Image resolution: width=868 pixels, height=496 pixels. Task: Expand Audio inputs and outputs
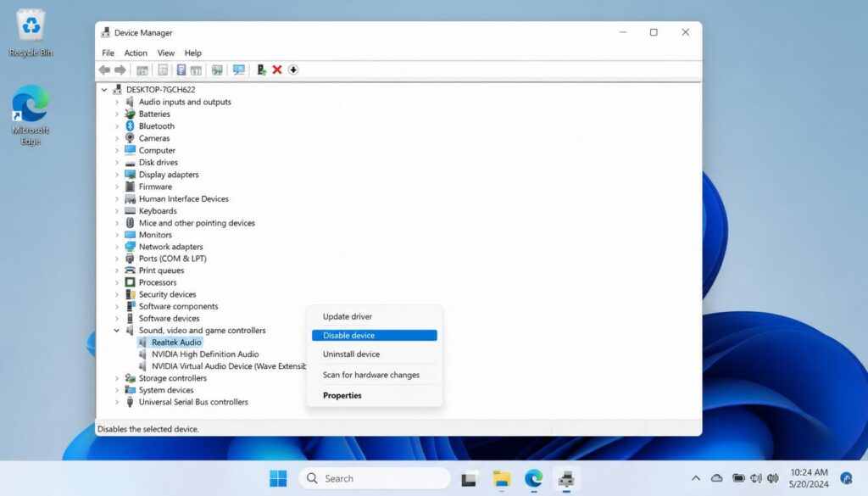click(x=117, y=102)
